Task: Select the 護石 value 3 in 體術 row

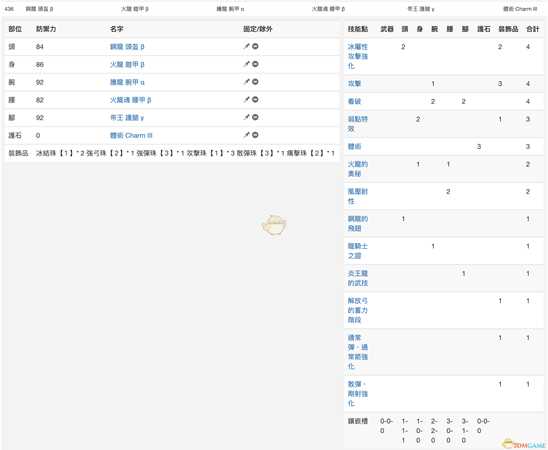Action: coord(479,146)
